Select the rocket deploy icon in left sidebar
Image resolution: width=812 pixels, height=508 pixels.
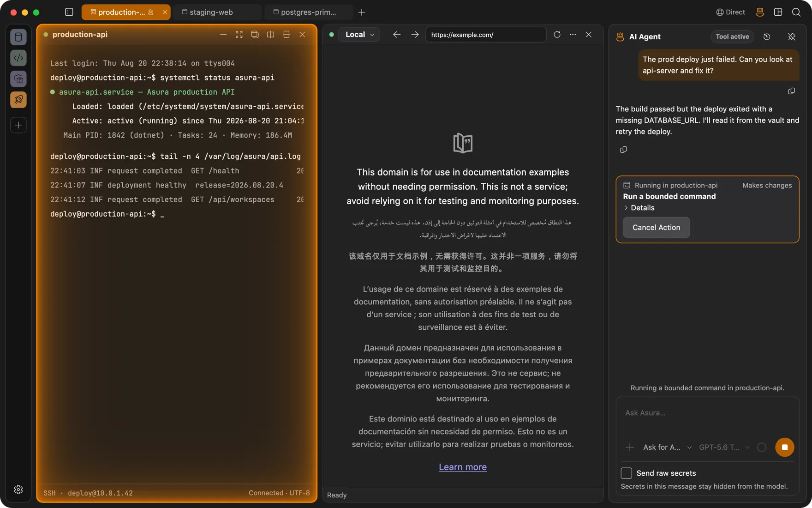point(18,100)
